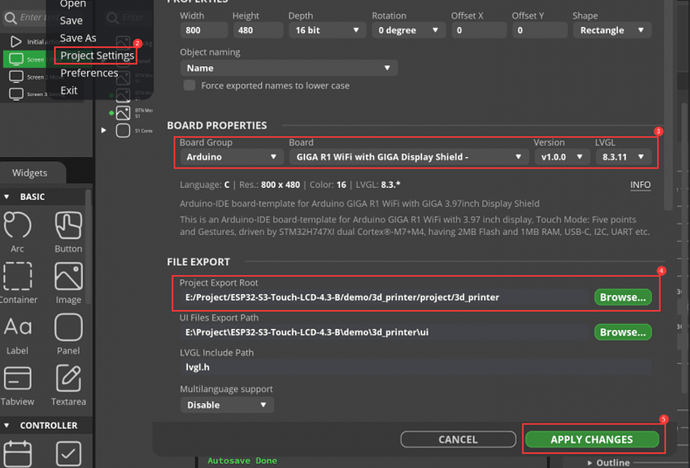Open the Rotation 0 degree dropdown
690x468 pixels.
(x=408, y=30)
